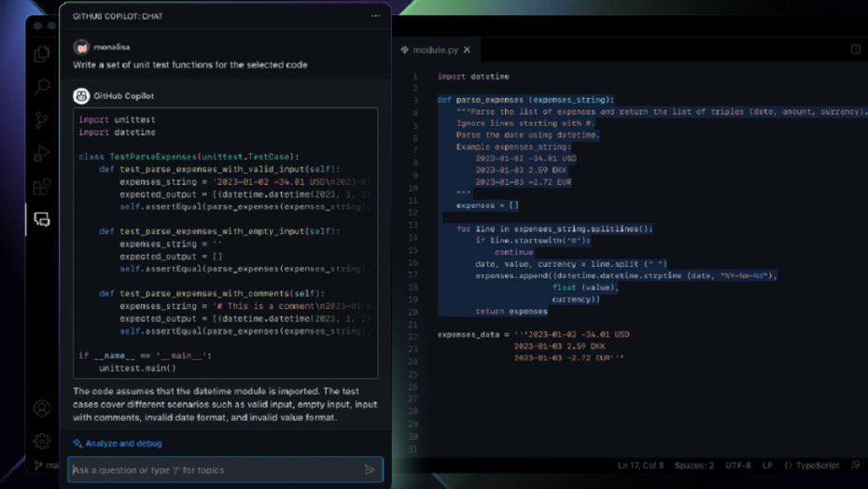Click the GitHub Copilot avatar icon

click(81, 96)
